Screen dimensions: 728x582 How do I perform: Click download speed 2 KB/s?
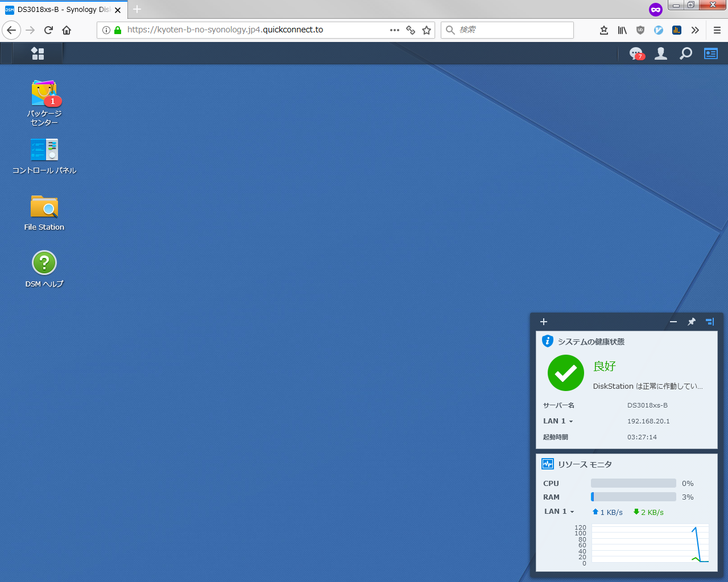pos(648,512)
